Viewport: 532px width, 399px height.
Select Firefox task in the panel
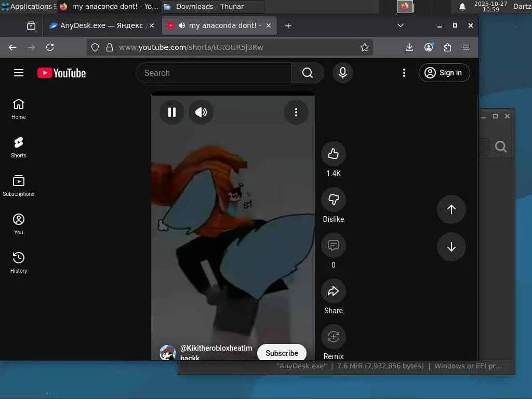point(109,6)
